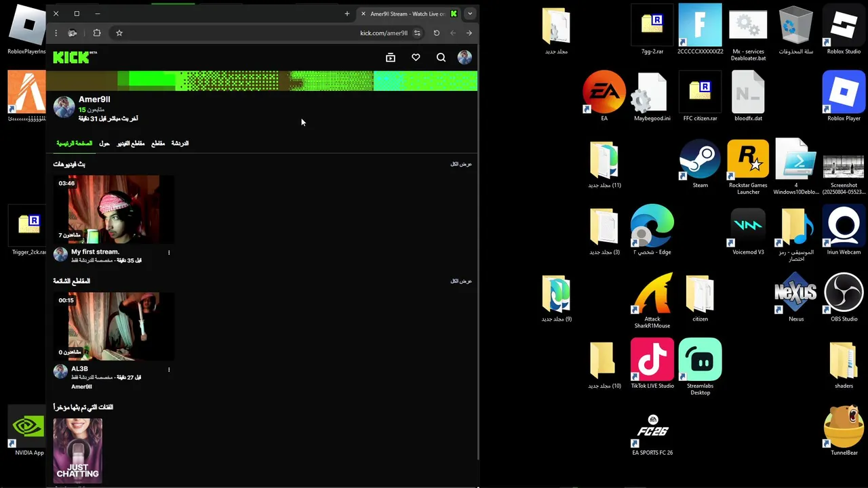The width and height of the screenshot is (868, 488).
Task: Select the Roblox Studio desktop icon
Action: (844, 30)
